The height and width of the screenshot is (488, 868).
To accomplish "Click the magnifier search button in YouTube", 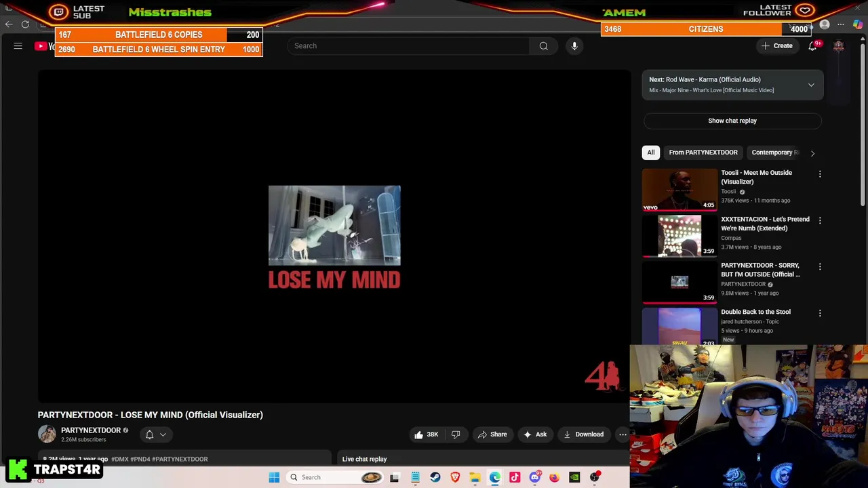I will pyautogui.click(x=543, y=46).
